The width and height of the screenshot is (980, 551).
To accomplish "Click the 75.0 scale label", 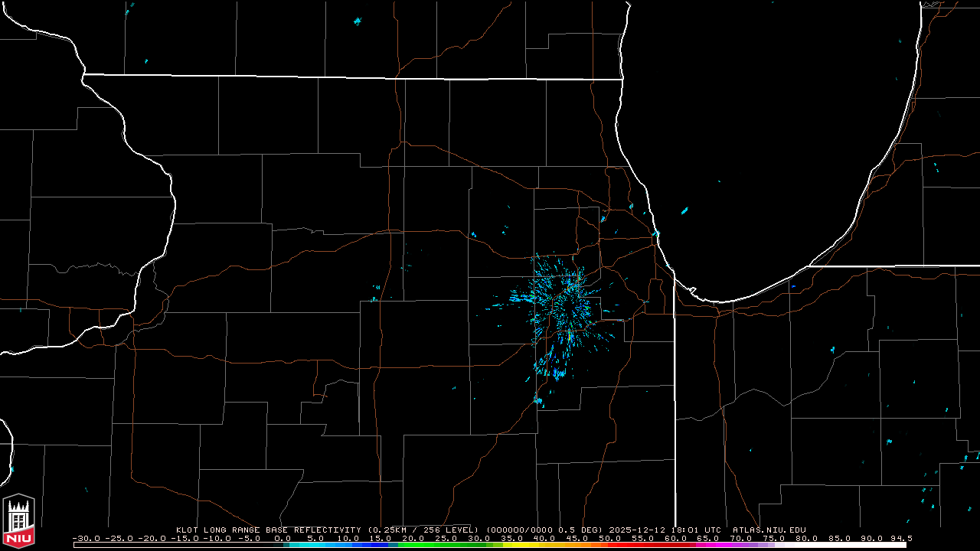I will click(774, 538).
